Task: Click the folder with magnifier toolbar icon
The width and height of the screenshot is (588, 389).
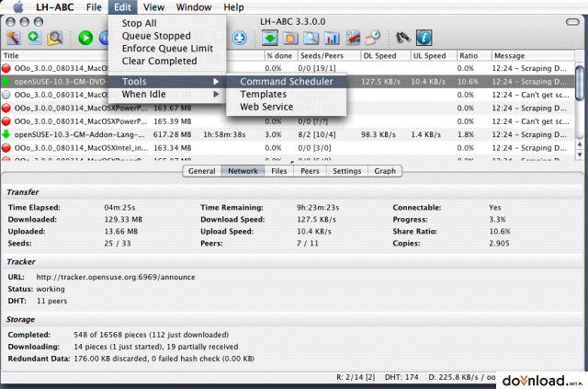Action: click(55, 38)
